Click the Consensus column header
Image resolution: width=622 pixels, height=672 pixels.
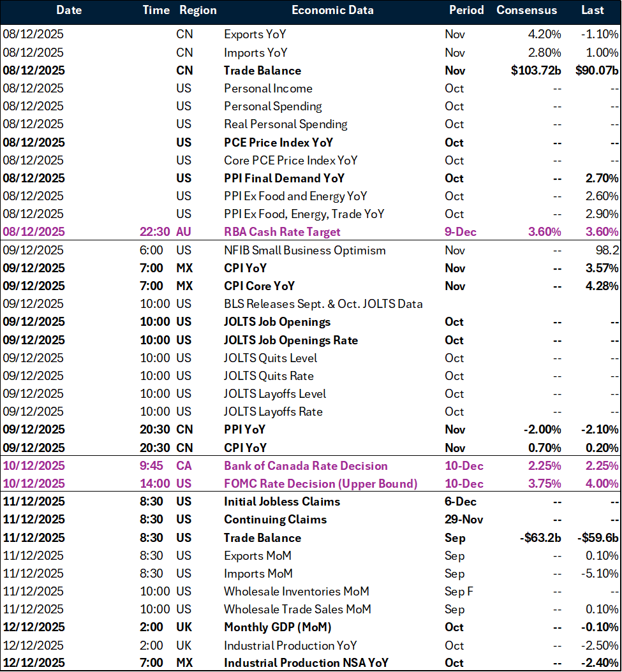click(x=527, y=10)
